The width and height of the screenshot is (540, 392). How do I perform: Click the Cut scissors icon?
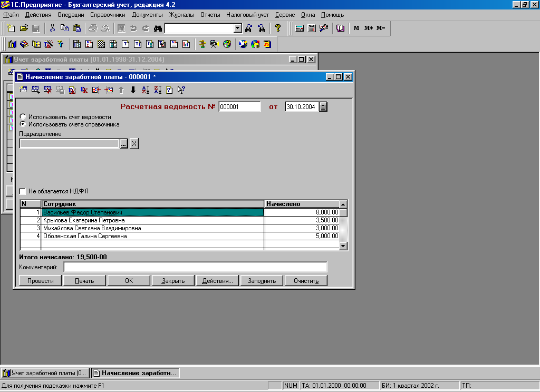pyautogui.click(x=52, y=28)
